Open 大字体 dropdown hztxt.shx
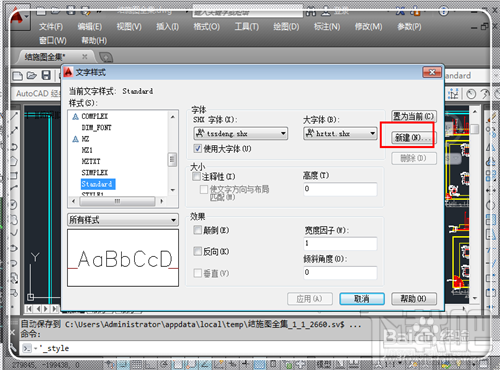This screenshot has width=500, height=370. pyautogui.click(x=340, y=133)
